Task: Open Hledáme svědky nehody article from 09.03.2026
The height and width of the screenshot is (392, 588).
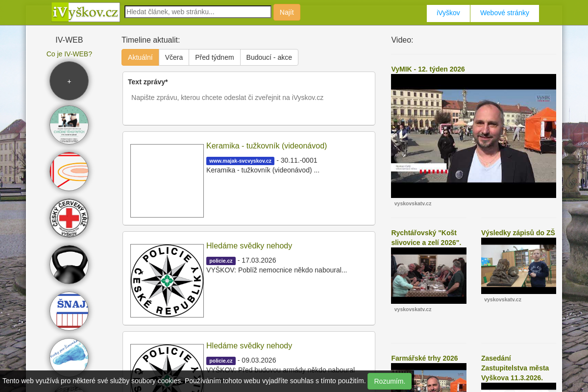Action: coord(249,345)
